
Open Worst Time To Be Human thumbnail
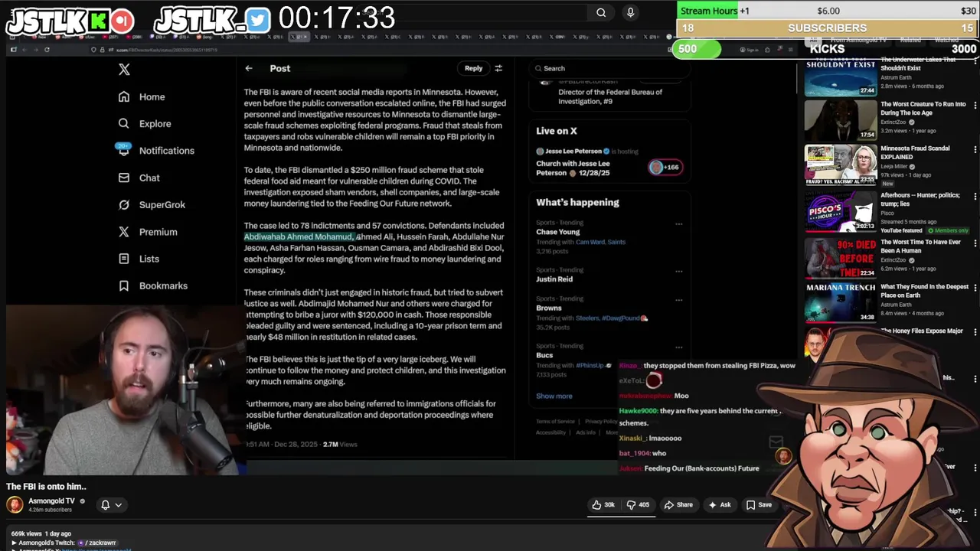841,257
